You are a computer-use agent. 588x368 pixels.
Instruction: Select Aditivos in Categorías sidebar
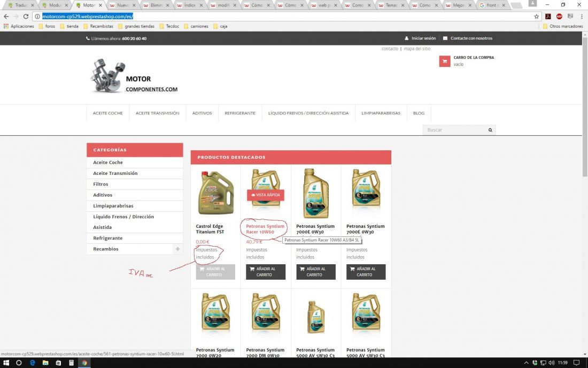tap(103, 195)
